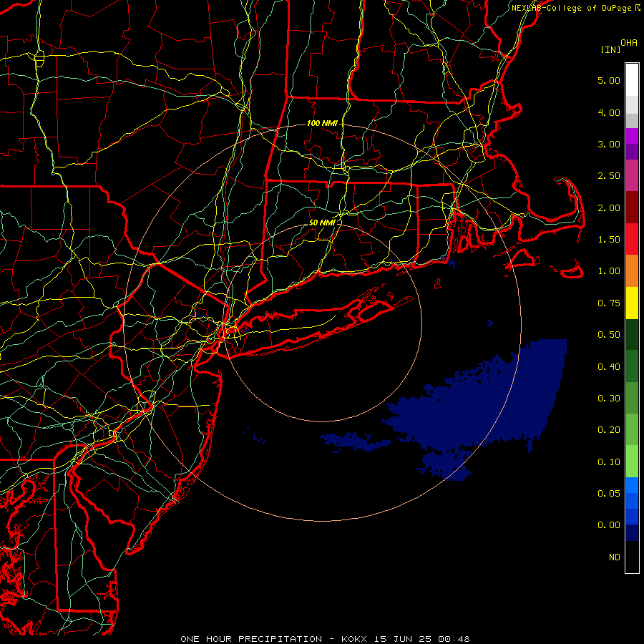The width and height of the screenshot is (644, 644).
Task: Click the 2.00 legend value
Action: [x=609, y=208]
